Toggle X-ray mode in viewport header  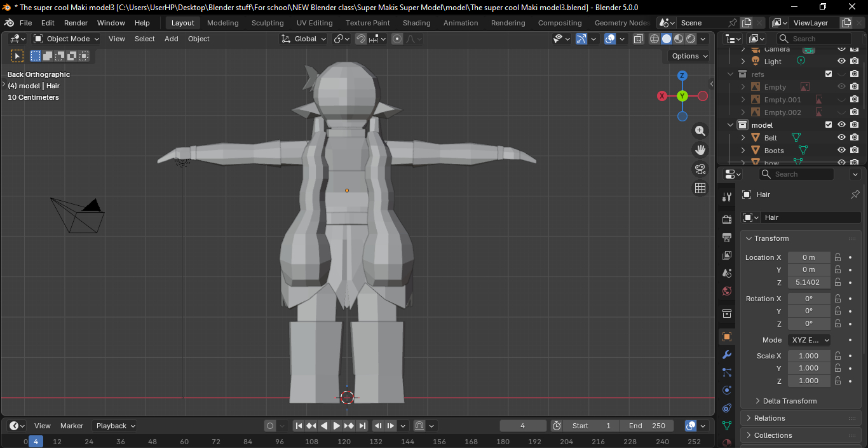tap(639, 39)
